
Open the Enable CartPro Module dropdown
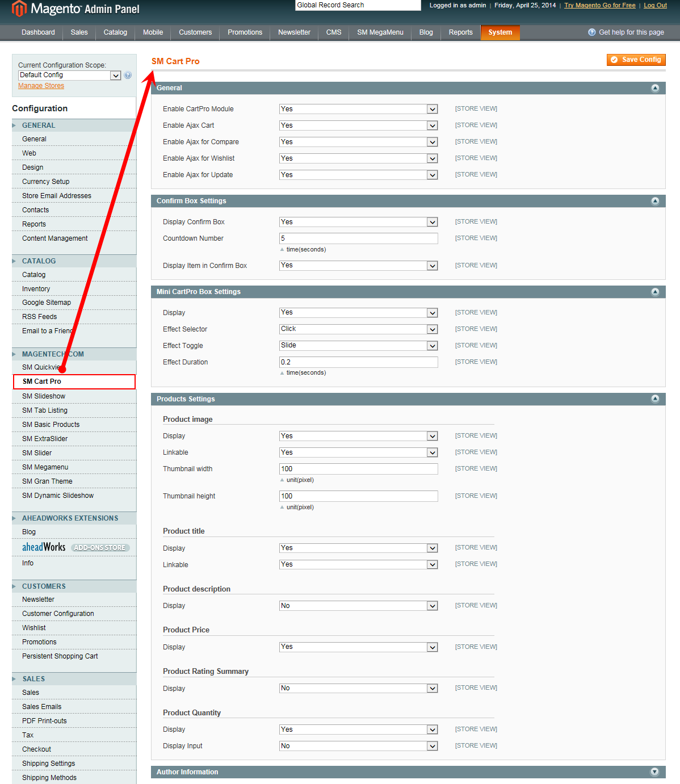point(359,109)
